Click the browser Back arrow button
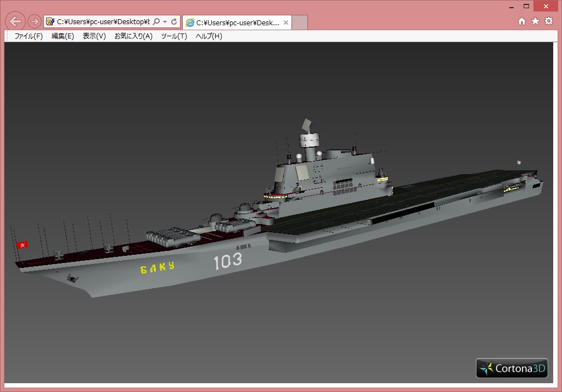The height and width of the screenshot is (392, 562). 16,21
